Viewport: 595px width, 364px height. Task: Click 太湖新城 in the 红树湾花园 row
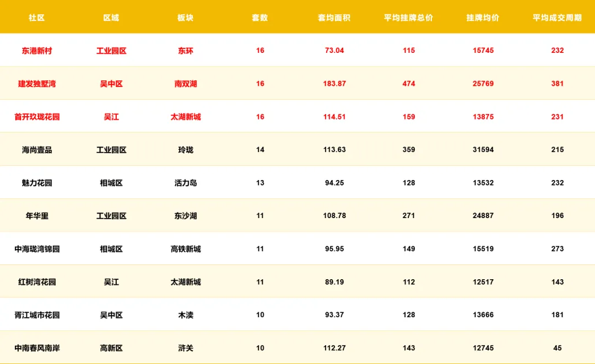point(186,282)
